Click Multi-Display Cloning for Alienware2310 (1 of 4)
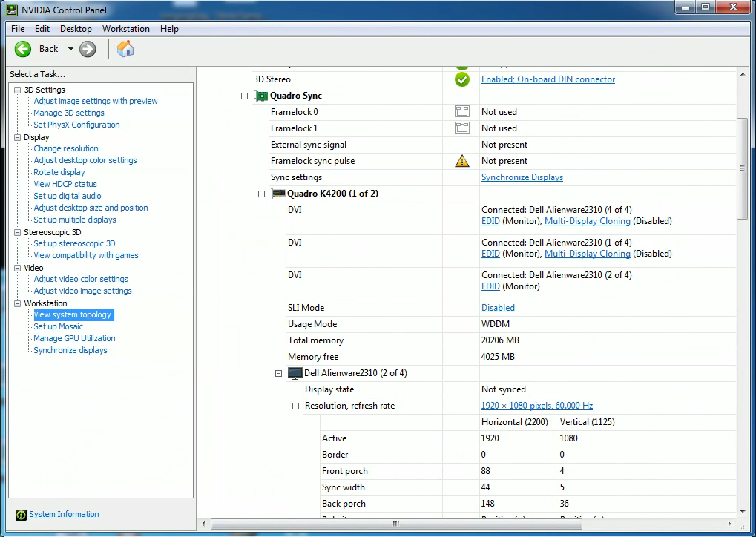The width and height of the screenshot is (756, 537). pos(588,254)
